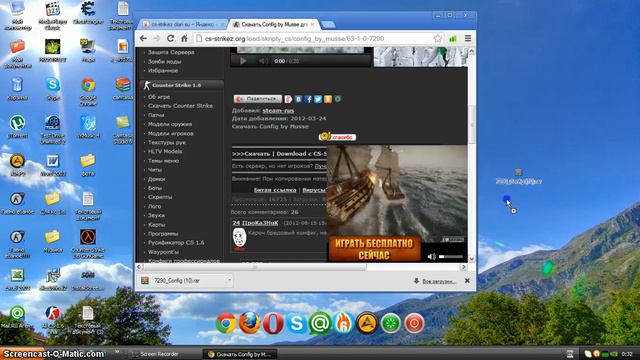
Task: Open Mail.Ru Agent from the dock
Action: (x=320, y=323)
